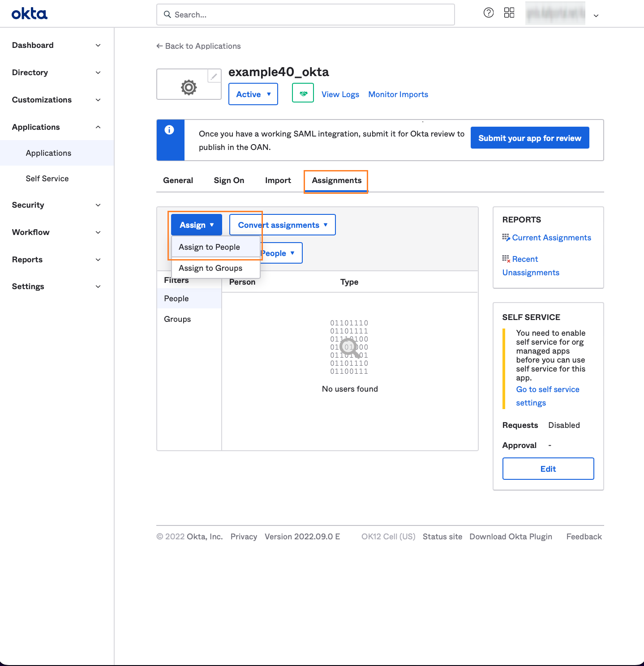Image resolution: width=644 pixels, height=666 pixels.
Task: Open the People filter dropdown
Action: [x=281, y=253]
